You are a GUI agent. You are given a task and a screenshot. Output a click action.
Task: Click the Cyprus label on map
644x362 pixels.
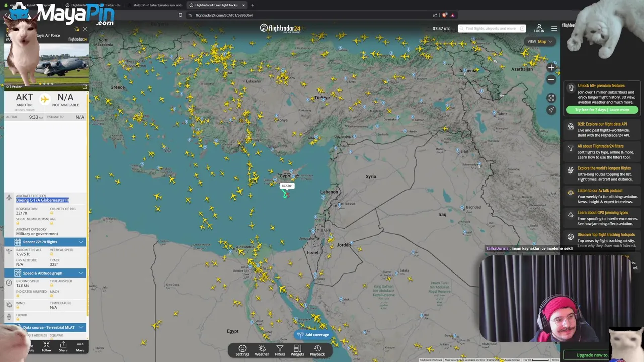286,176
